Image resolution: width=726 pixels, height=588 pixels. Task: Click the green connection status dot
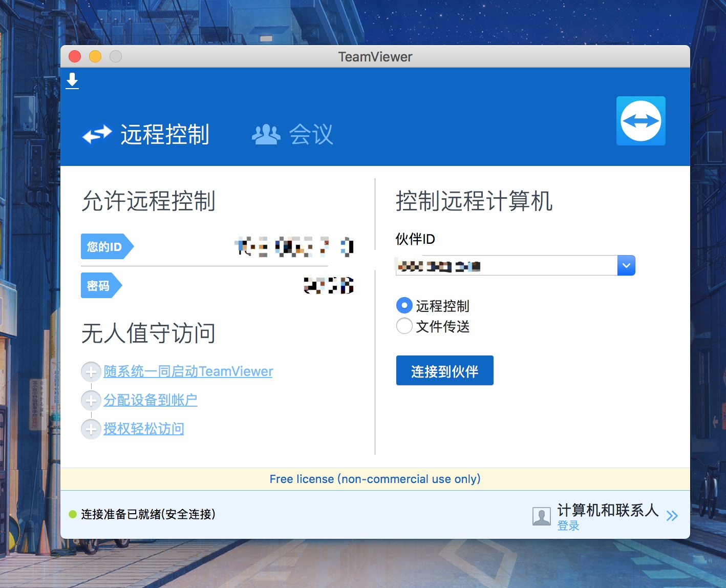pyautogui.click(x=73, y=514)
